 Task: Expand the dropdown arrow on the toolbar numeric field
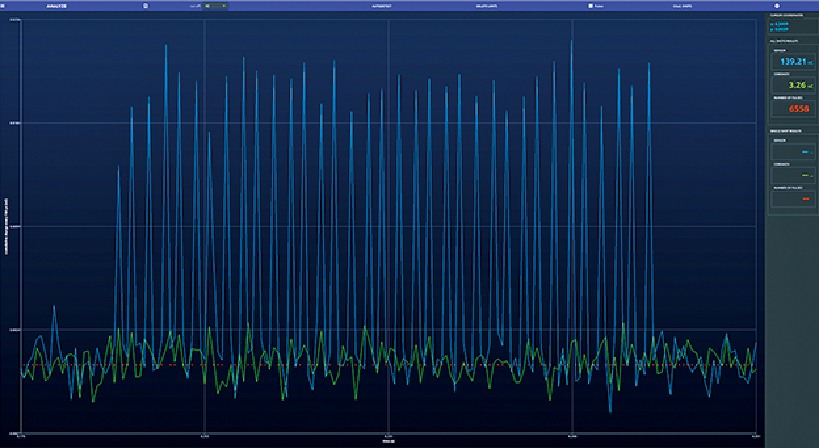(223, 5)
